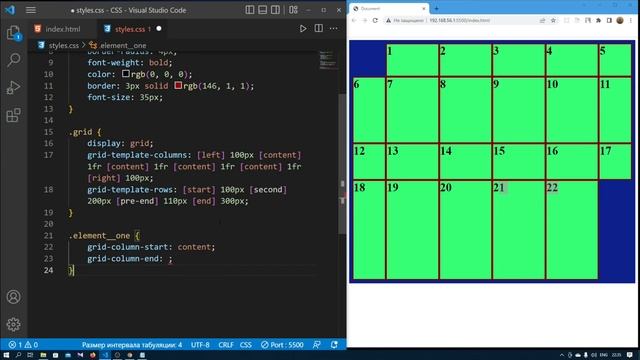Open the Extensions view

tap(13, 115)
